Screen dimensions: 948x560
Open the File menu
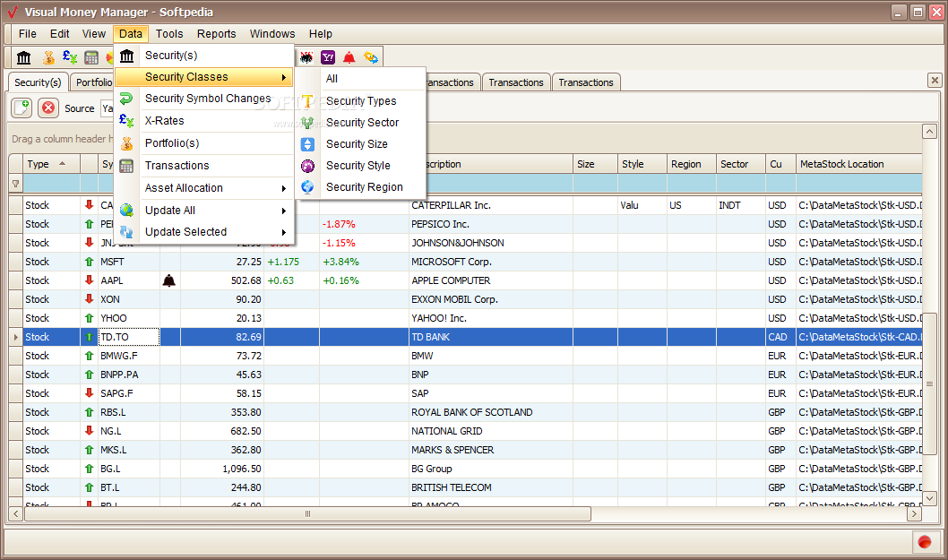coord(27,34)
